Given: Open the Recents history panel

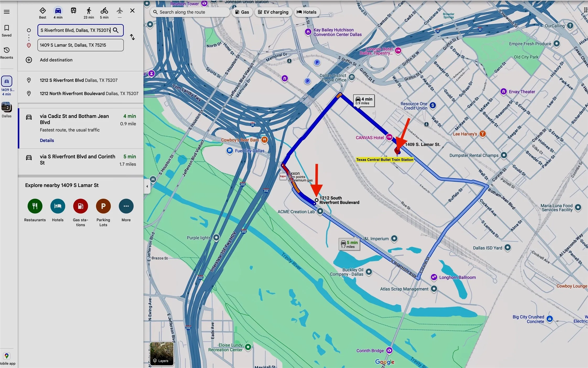Looking at the screenshot, I should (7, 53).
